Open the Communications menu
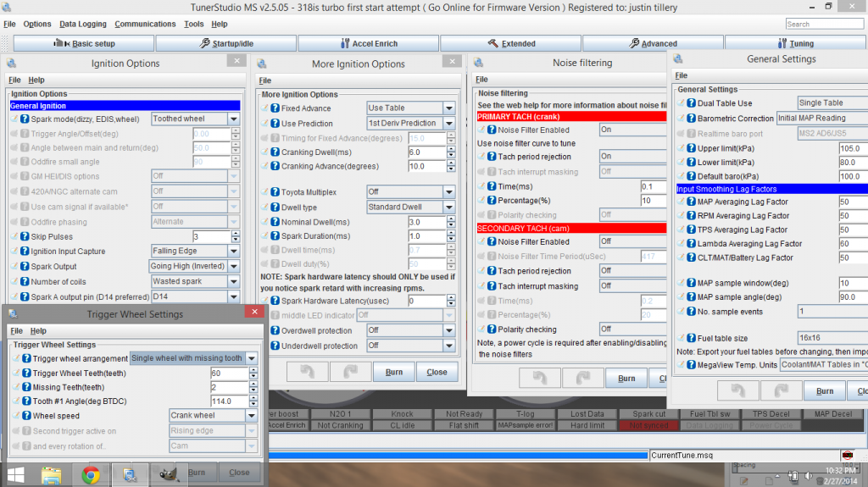Image resolution: width=868 pixels, height=487 pixels. [145, 24]
